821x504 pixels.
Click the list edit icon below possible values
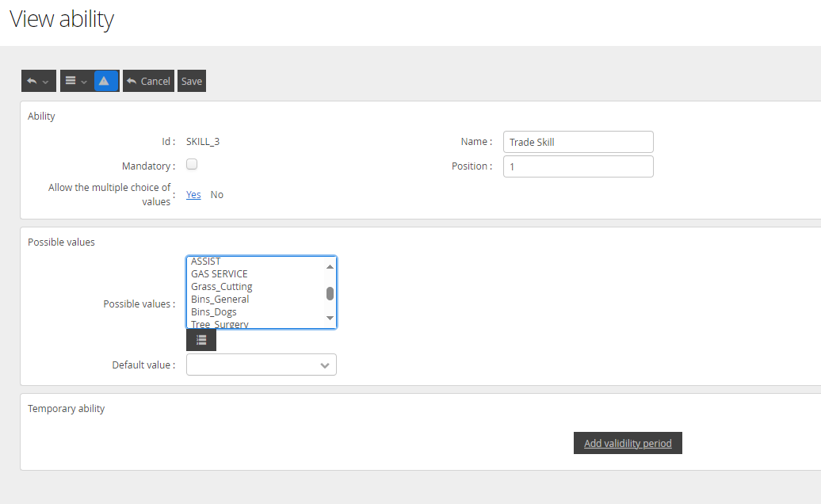pos(201,340)
